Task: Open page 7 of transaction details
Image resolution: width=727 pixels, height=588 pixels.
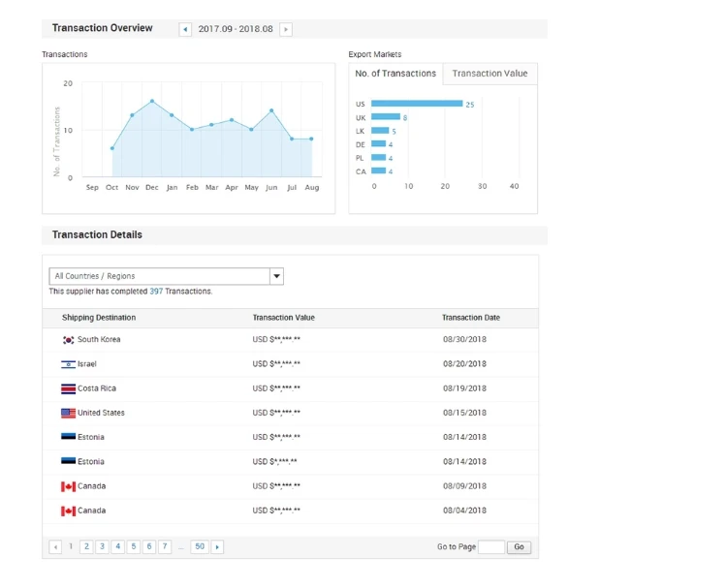Action: 165,547
